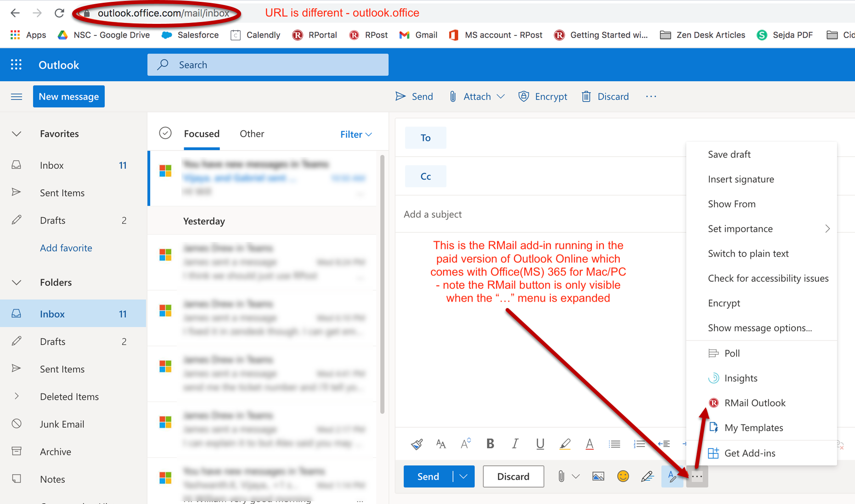855x504 pixels.
Task: Insert a bulleted list
Action: [614, 444]
